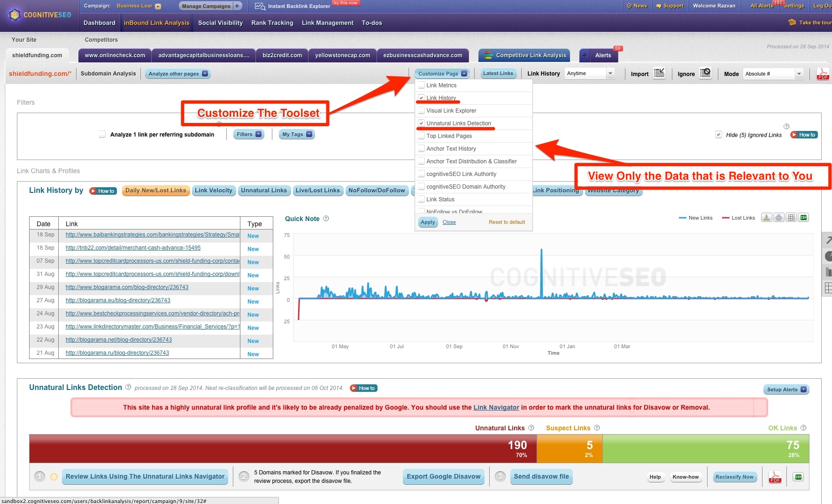Import links using the Import icon
Screen dimensions: 832x504
(x=659, y=73)
